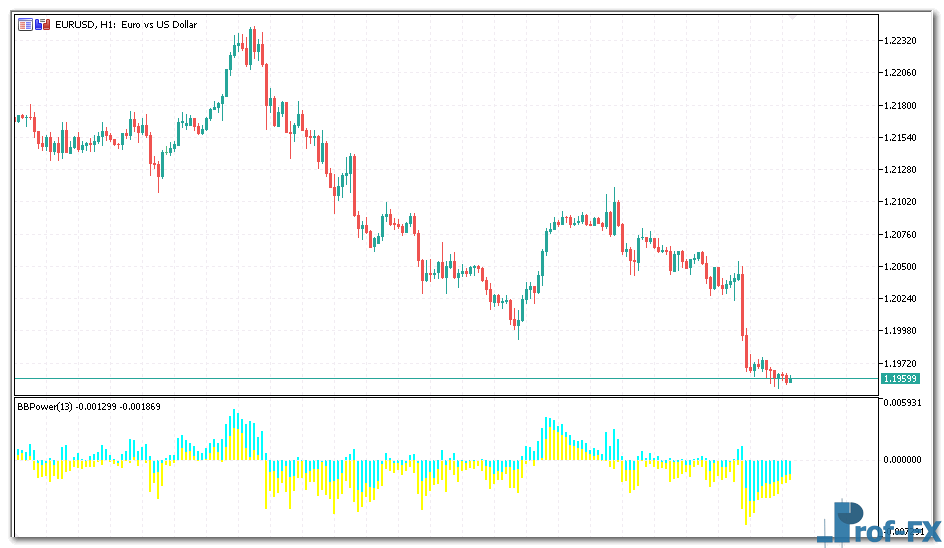Click the current price tag 1.19539
Screen dimensions: 944x548
pos(900,379)
